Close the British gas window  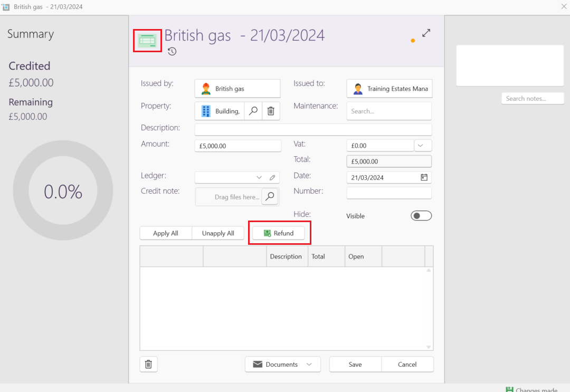[x=564, y=6]
